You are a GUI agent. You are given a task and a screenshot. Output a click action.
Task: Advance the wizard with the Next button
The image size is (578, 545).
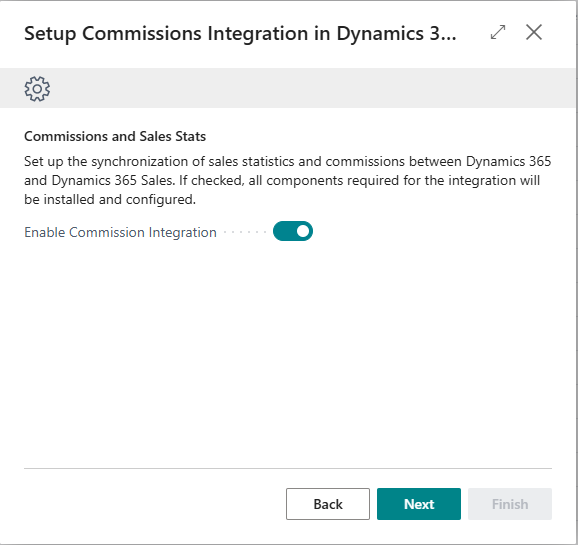[419, 504]
